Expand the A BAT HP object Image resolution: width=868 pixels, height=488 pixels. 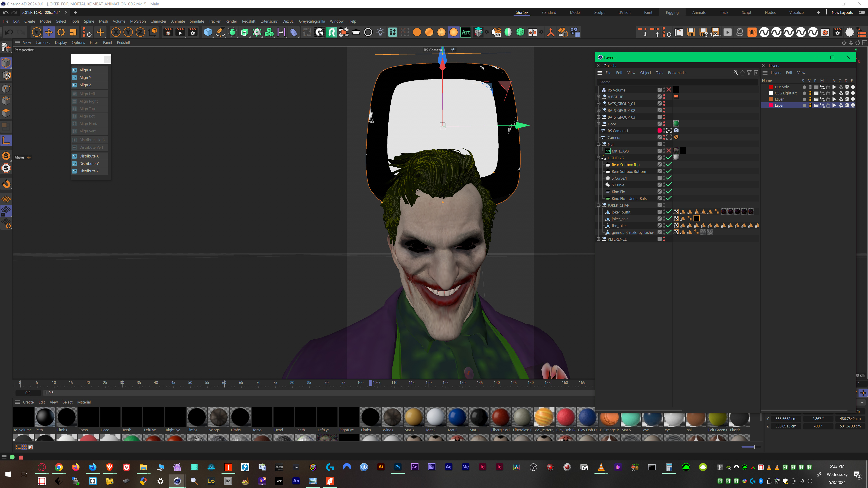click(598, 97)
